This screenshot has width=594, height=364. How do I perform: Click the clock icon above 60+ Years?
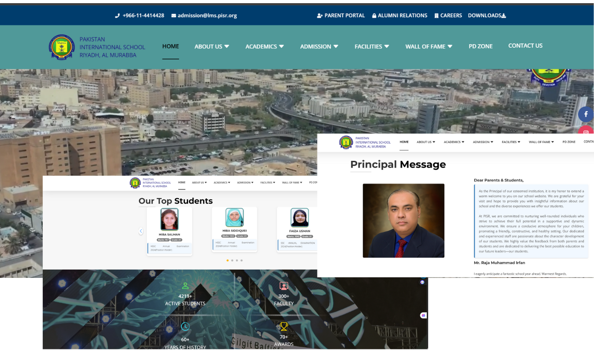185,326
